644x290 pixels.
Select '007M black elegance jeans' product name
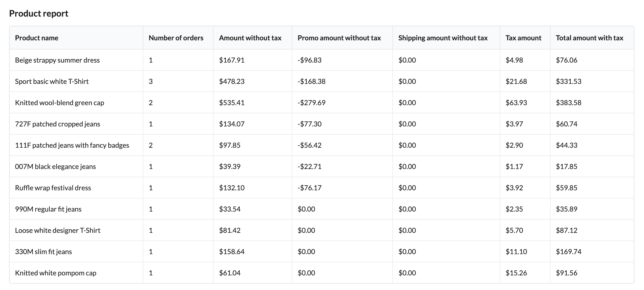(x=55, y=166)
